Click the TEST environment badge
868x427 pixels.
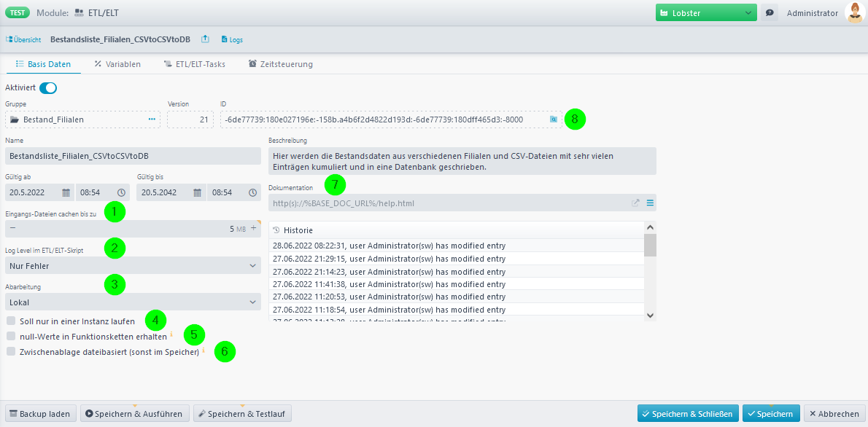coord(18,12)
